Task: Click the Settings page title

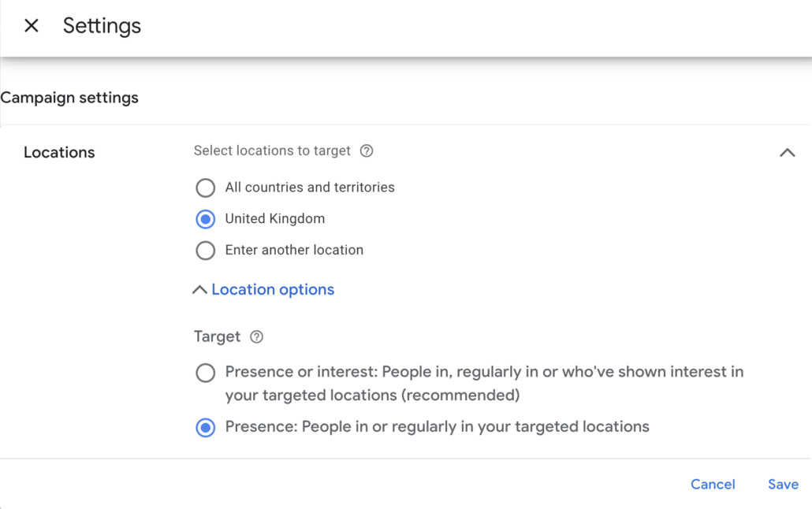Action: coord(102,25)
